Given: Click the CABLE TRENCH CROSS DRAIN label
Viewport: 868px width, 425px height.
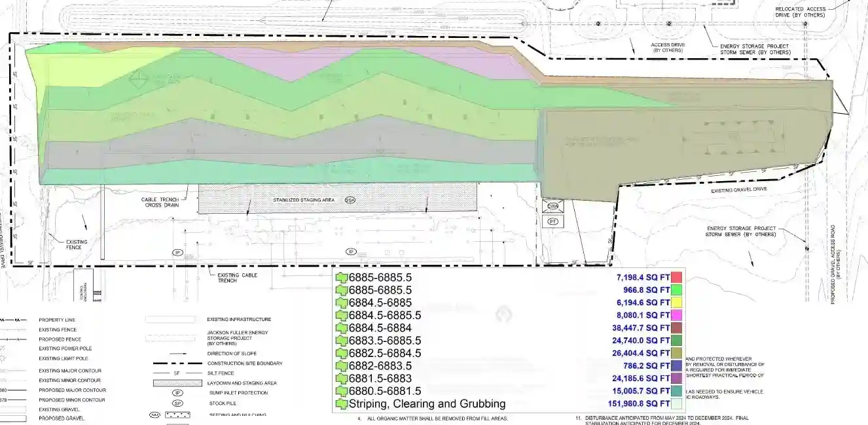Looking at the screenshot, I should (x=160, y=202).
